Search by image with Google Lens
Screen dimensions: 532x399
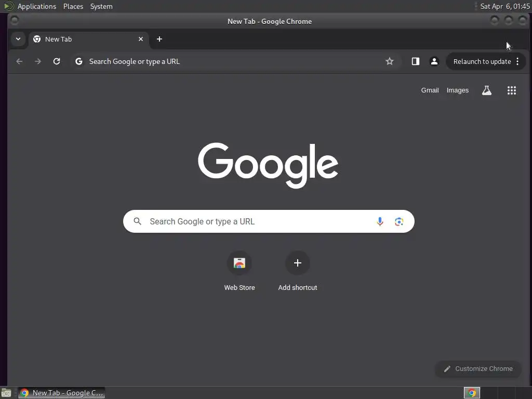(399, 221)
